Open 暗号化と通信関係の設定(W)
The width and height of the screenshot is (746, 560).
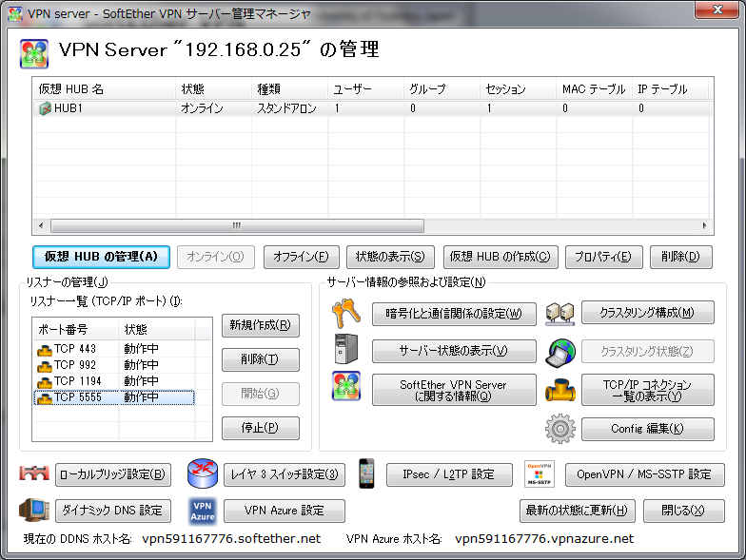454,314
